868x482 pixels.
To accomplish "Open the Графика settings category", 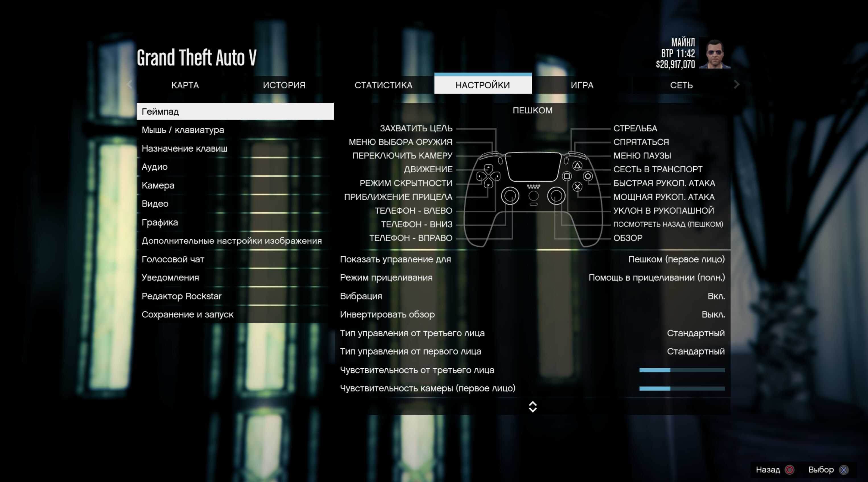I will pyautogui.click(x=235, y=222).
